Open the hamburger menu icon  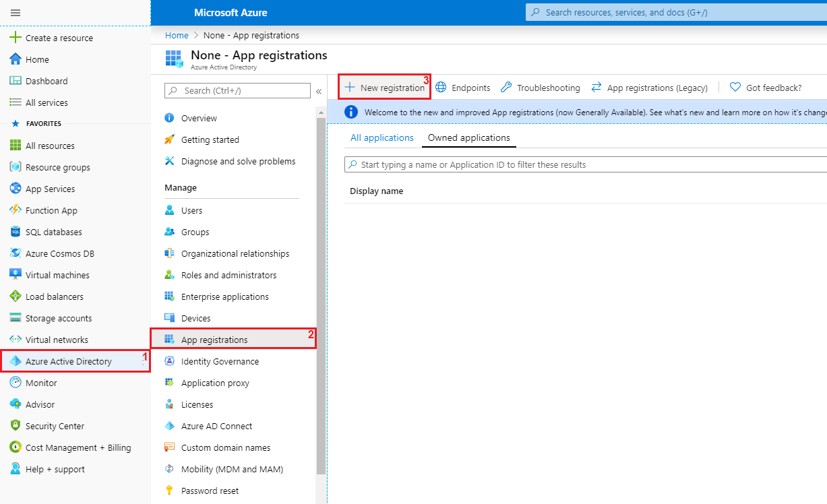coord(16,13)
